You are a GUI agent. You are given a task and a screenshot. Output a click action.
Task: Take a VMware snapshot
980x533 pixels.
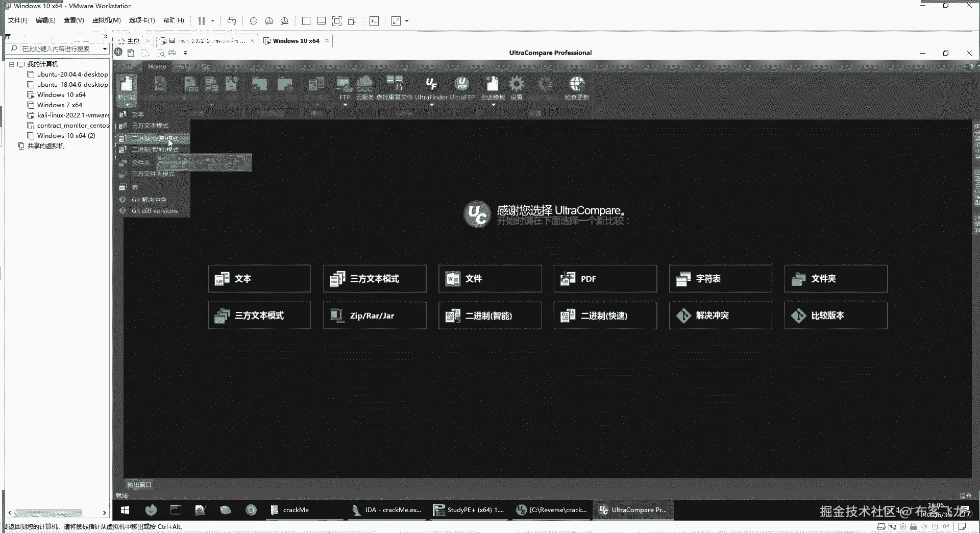(x=253, y=21)
